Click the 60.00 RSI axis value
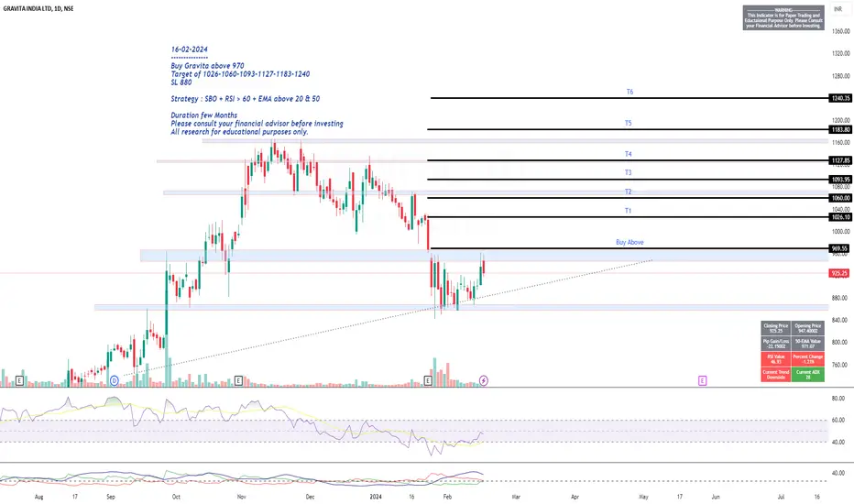 (838, 420)
